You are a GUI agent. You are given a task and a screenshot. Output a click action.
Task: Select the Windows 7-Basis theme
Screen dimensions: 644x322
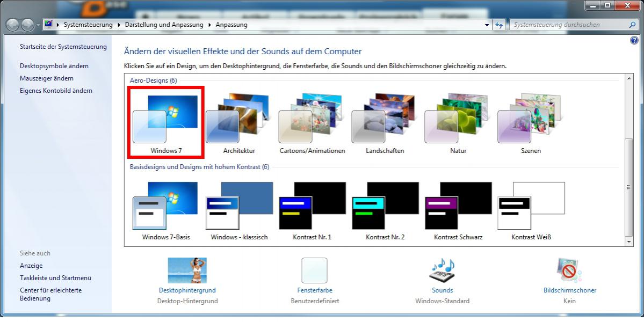(x=166, y=211)
